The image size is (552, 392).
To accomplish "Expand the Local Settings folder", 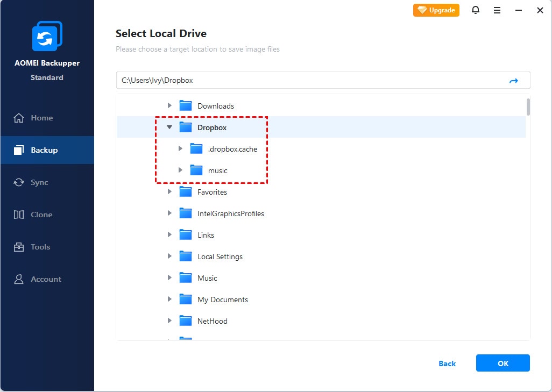I will click(x=169, y=256).
